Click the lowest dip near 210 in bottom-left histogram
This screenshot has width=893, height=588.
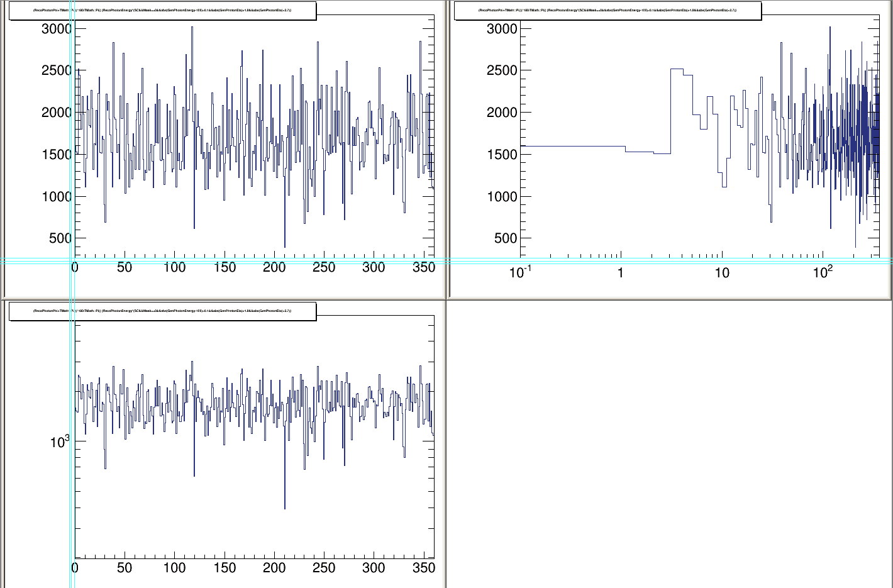[x=285, y=507]
